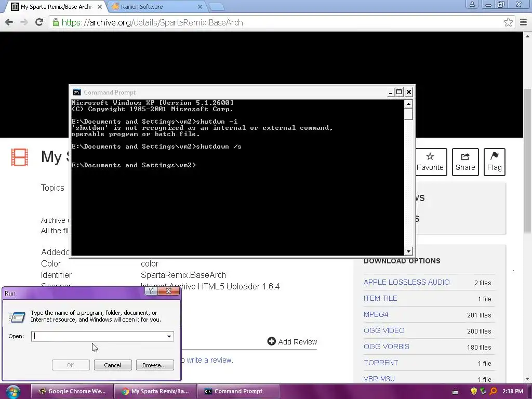Open the MPEG4 download option
The image size is (532, 399).
click(x=376, y=314)
